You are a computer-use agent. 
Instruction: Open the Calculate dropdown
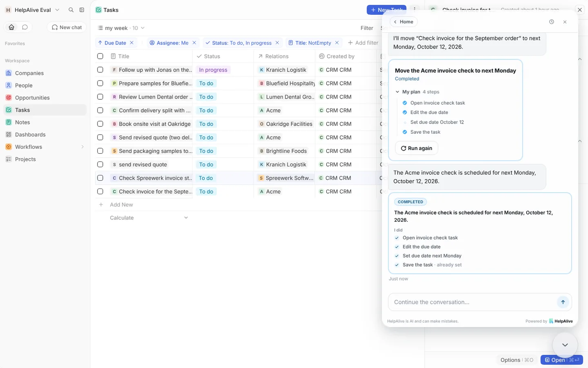(x=149, y=218)
